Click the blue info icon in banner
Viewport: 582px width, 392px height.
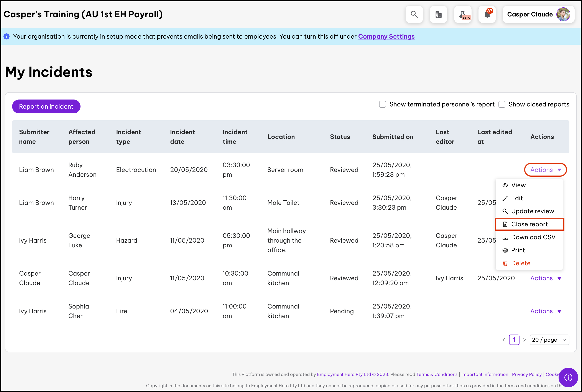click(x=7, y=36)
